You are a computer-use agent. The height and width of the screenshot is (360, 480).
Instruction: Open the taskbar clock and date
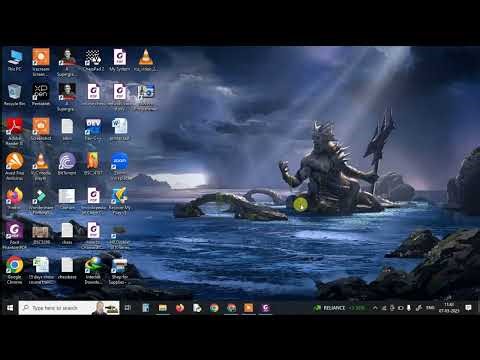pos(449,308)
